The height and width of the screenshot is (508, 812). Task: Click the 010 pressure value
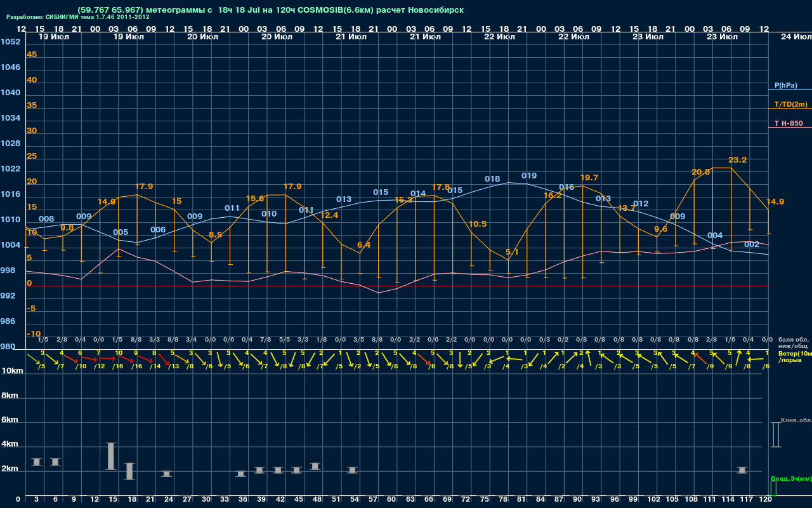pyautogui.click(x=269, y=214)
